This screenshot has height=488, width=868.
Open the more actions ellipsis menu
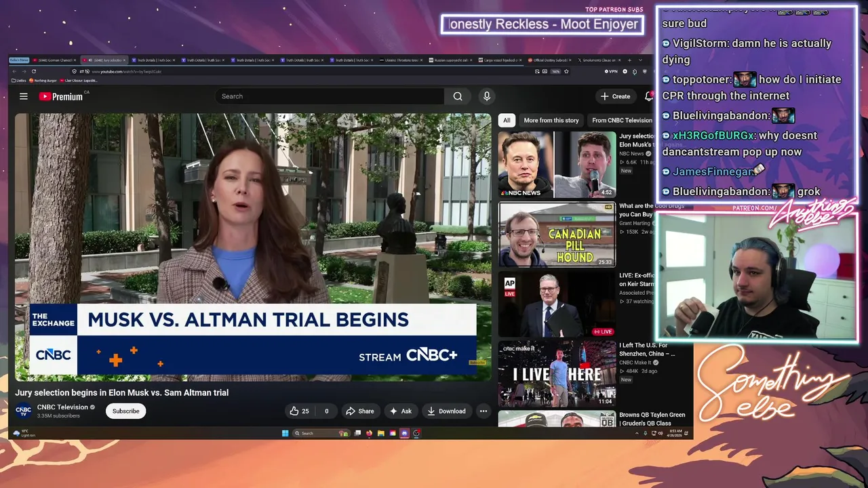click(484, 411)
